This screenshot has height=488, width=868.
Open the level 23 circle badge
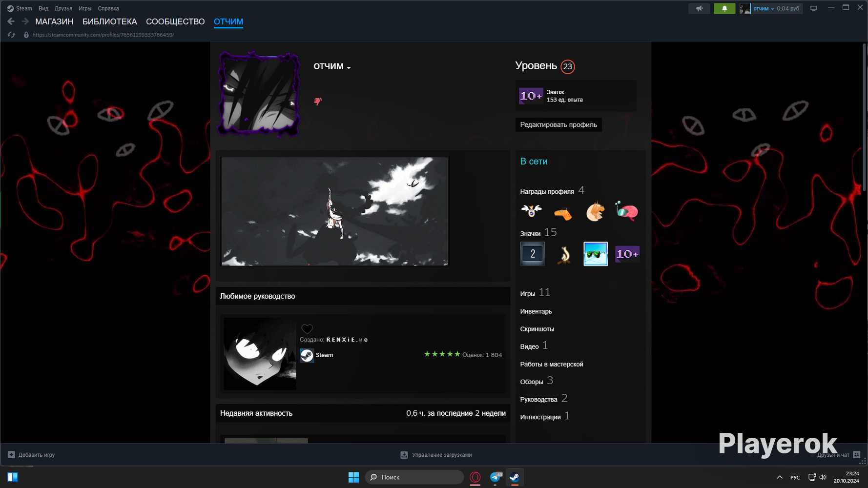click(567, 66)
